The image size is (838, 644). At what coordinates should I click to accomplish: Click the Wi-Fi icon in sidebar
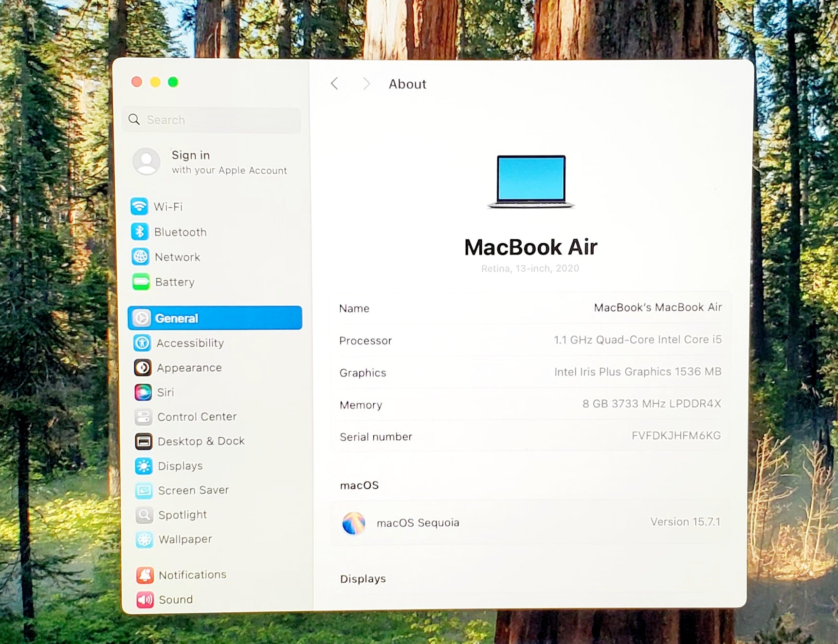139,206
